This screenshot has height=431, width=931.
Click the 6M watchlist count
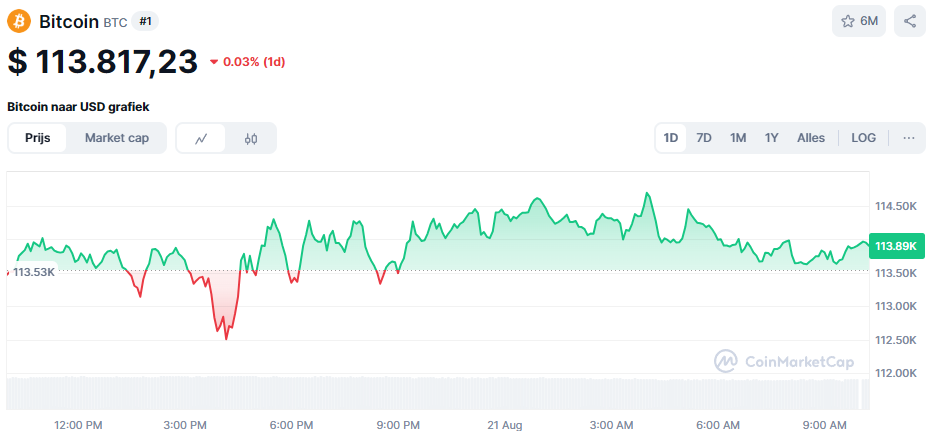tap(869, 21)
